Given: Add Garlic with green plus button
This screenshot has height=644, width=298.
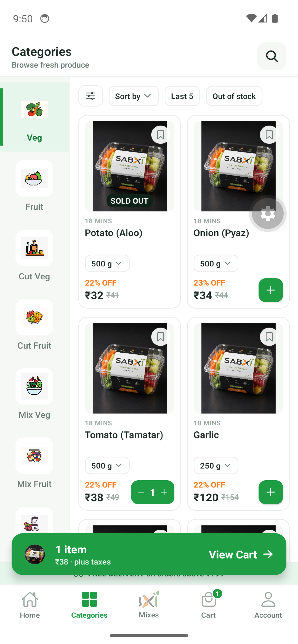Looking at the screenshot, I should (x=270, y=492).
